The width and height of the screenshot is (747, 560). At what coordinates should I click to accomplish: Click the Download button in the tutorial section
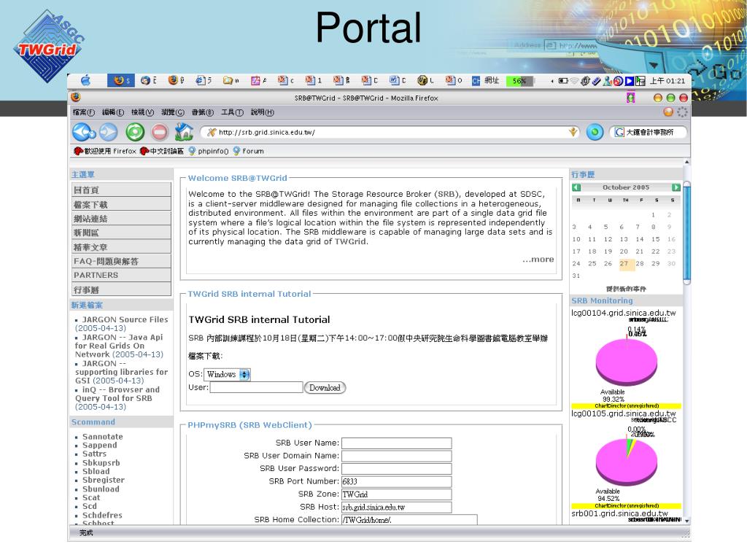coord(325,388)
